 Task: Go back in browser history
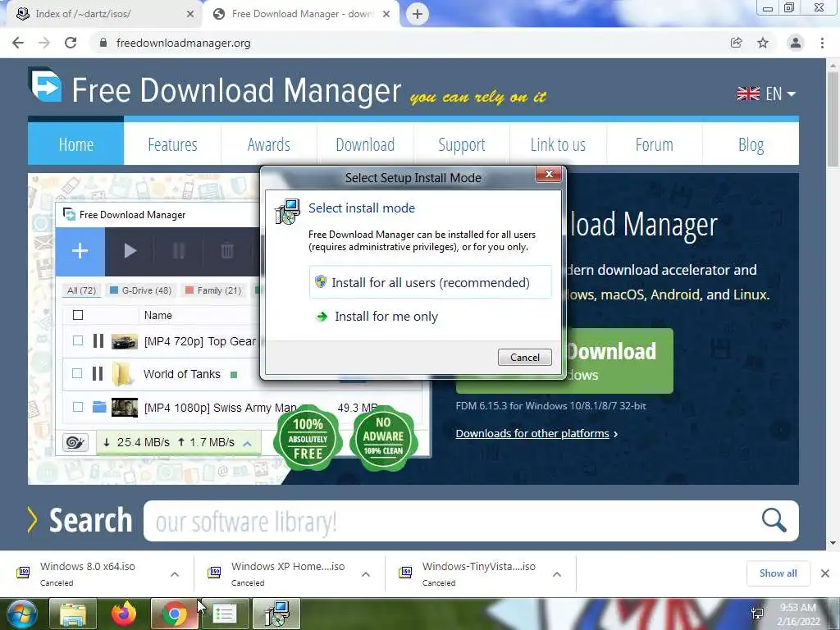point(18,43)
